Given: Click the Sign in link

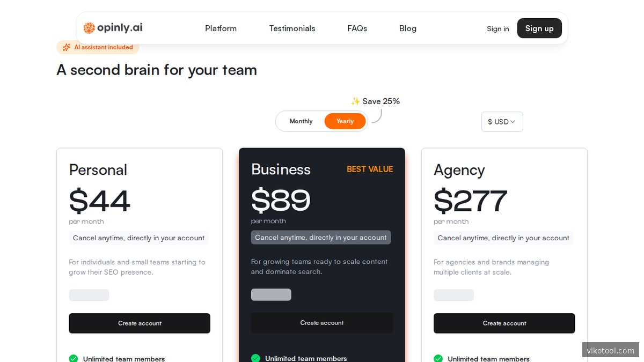Looking at the screenshot, I should coord(497,28).
